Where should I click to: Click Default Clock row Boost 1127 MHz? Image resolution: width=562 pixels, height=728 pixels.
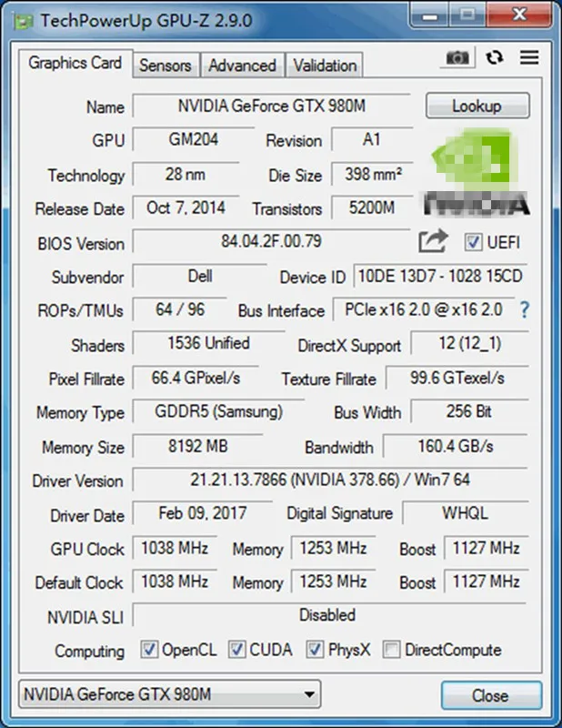coord(486,581)
